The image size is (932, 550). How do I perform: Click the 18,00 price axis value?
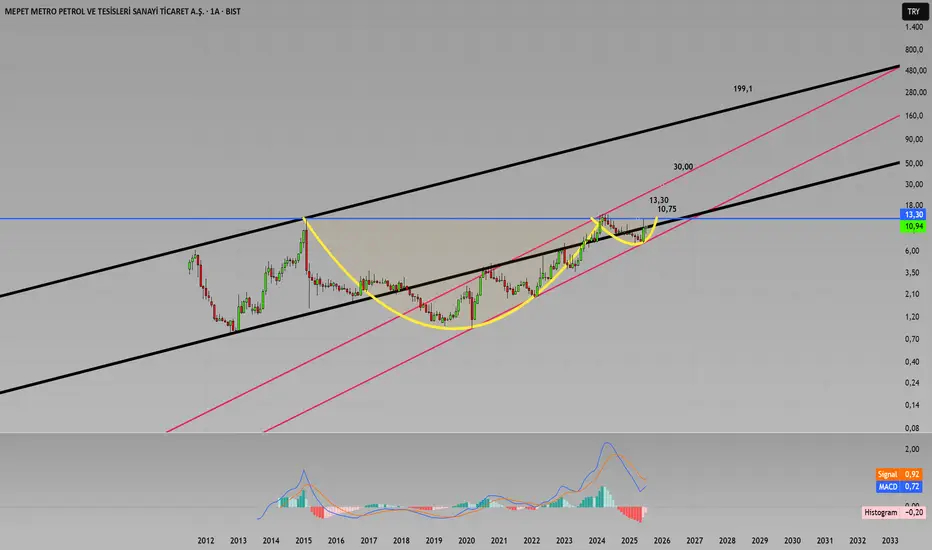click(914, 206)
